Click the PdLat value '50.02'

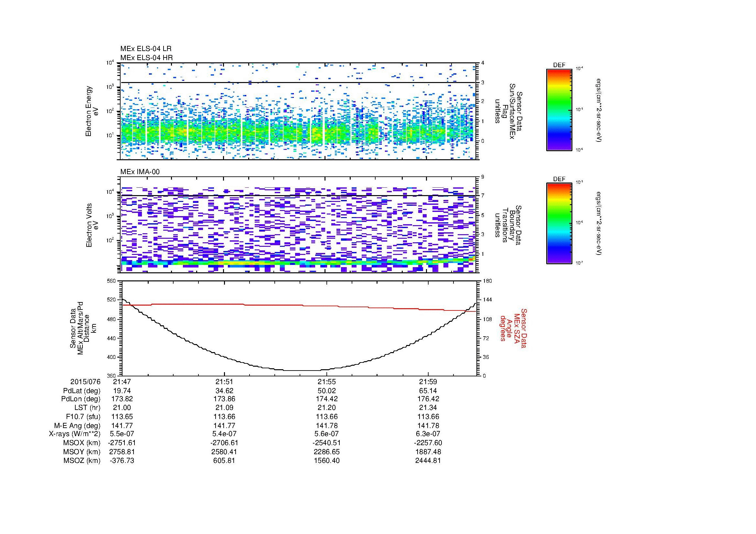[326, 391]
